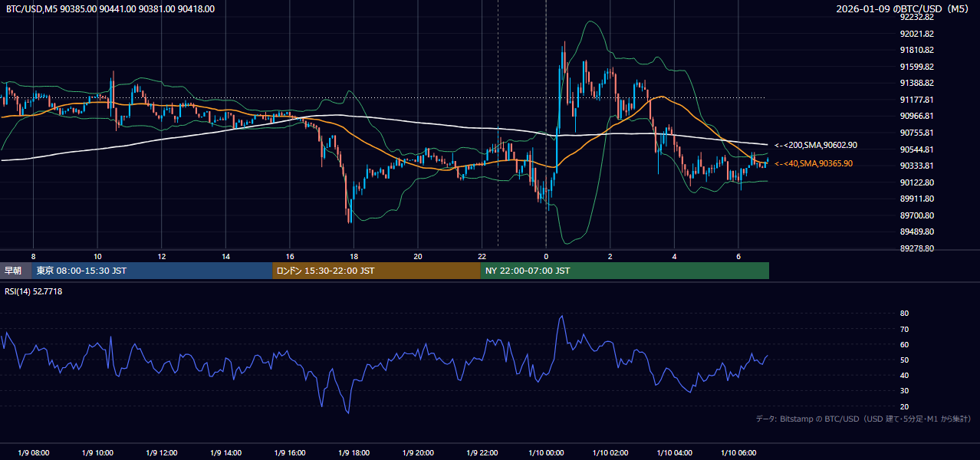Click the BTC/USD,M5 OHLC title text

pos(110,9)
